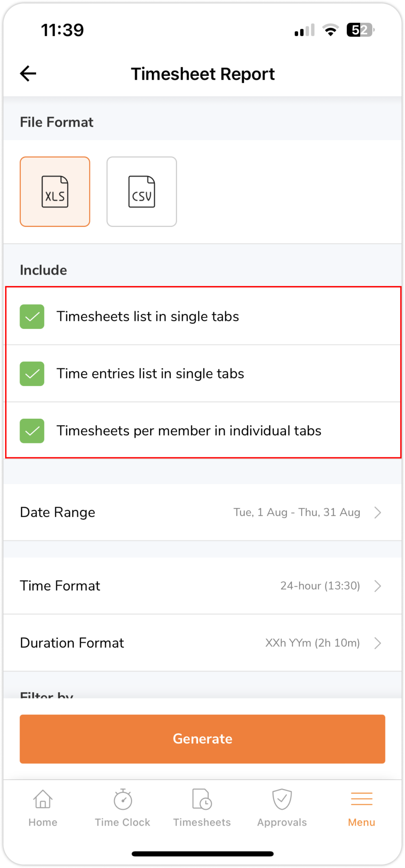Tap the Tue, 1 Aug - Thu, 31 Aug value
This screenshot has width=405, height=868.
296,512
